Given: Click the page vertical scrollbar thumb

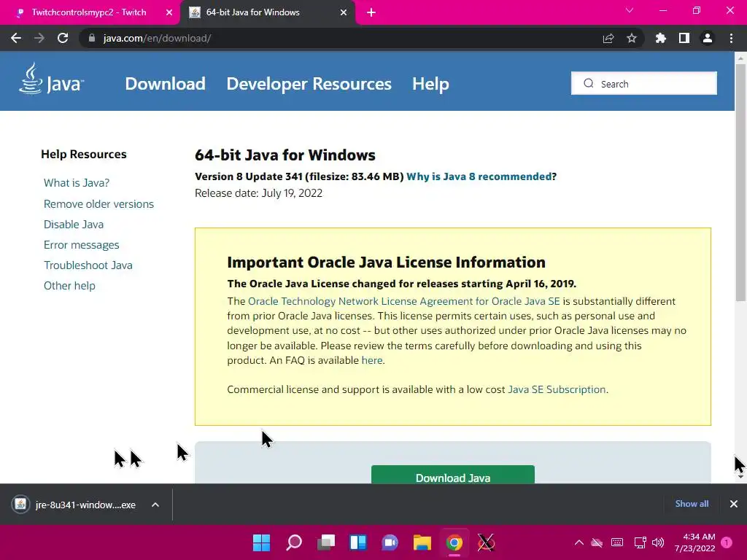Looking at the screenshot, I should click(x=740, y=182).
